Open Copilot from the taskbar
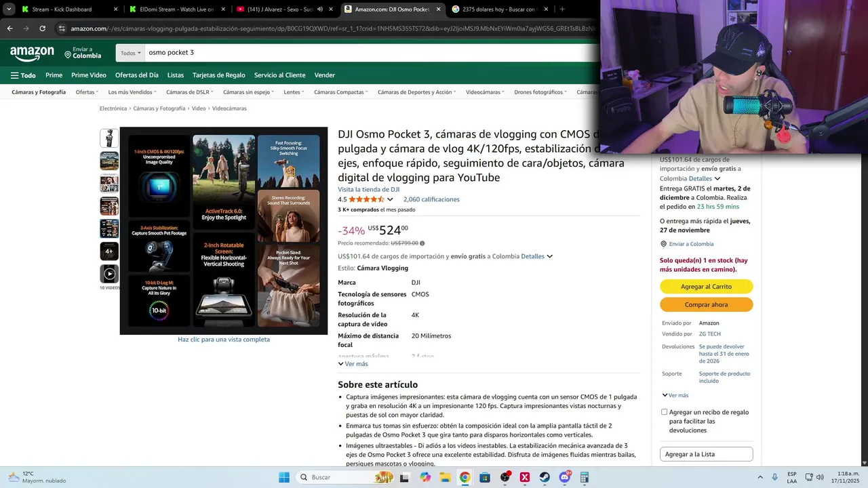 [425, 477]
